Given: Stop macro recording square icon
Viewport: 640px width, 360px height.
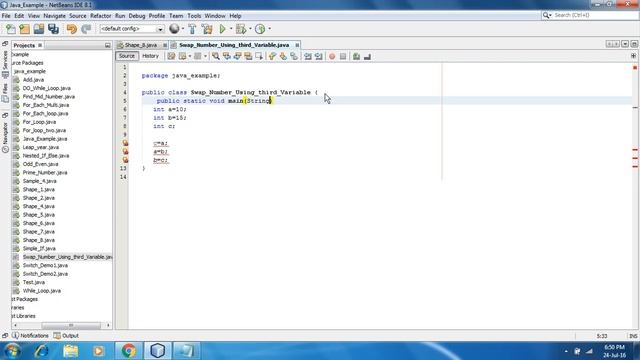Looking at the screenshot, I should click(x=343, y=56).
